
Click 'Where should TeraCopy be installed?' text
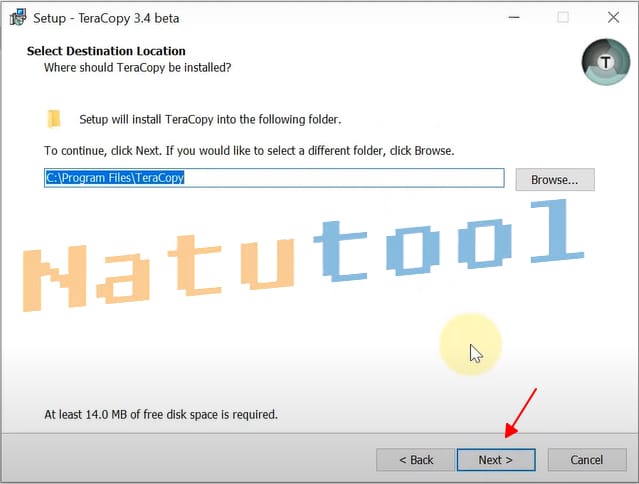[137, 67]
